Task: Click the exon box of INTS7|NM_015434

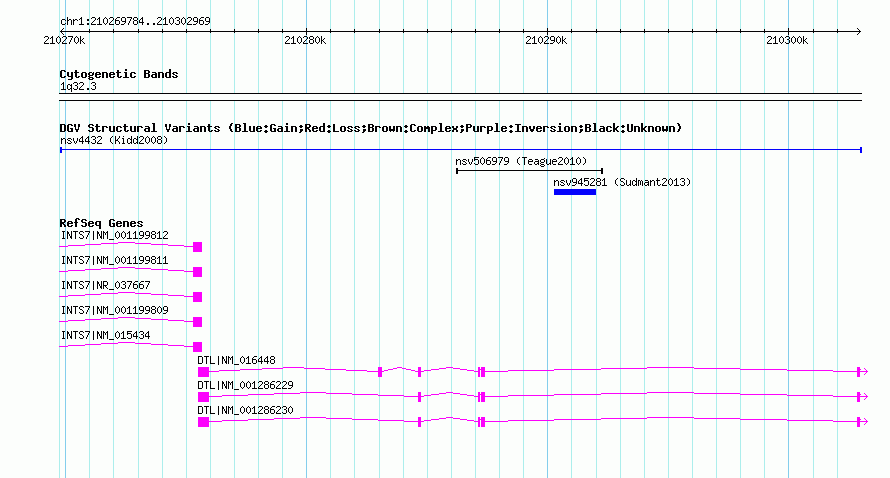Action: click(x=198, y=347)
